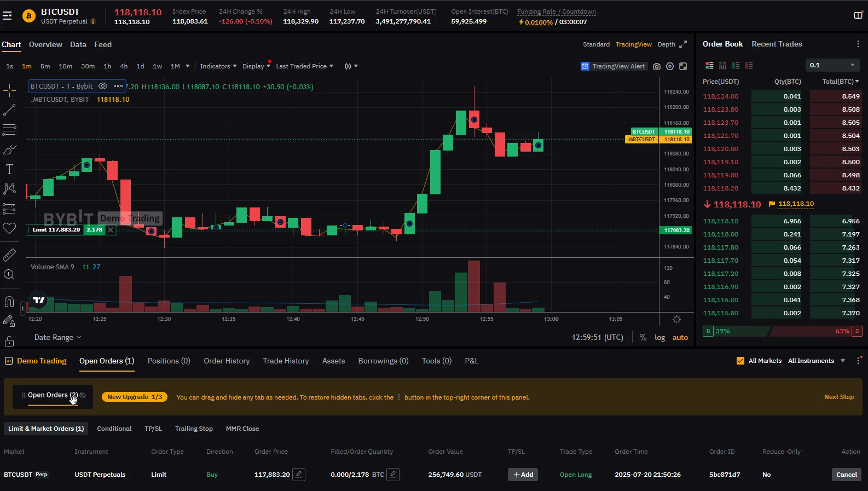Select the trend line drawing tool
The image size is (868, 491).
click(x=9, y=110)
